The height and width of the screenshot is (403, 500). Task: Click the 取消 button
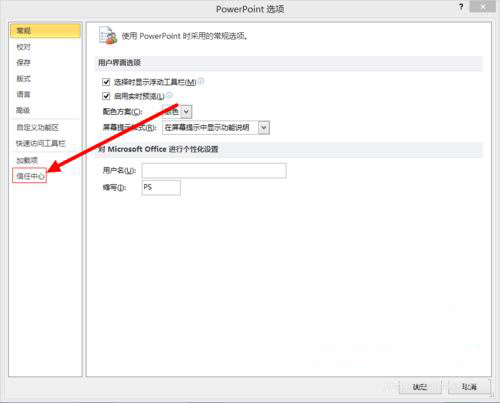pos(469,387)
